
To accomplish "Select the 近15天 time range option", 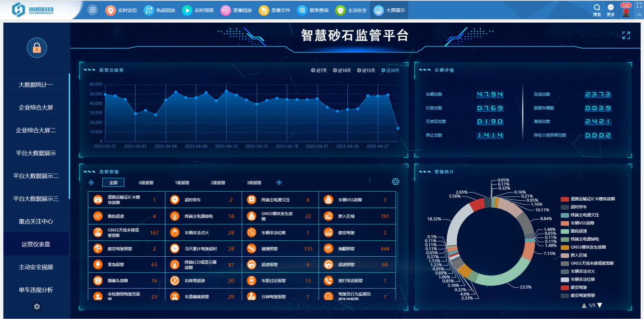I will [366, 70].
